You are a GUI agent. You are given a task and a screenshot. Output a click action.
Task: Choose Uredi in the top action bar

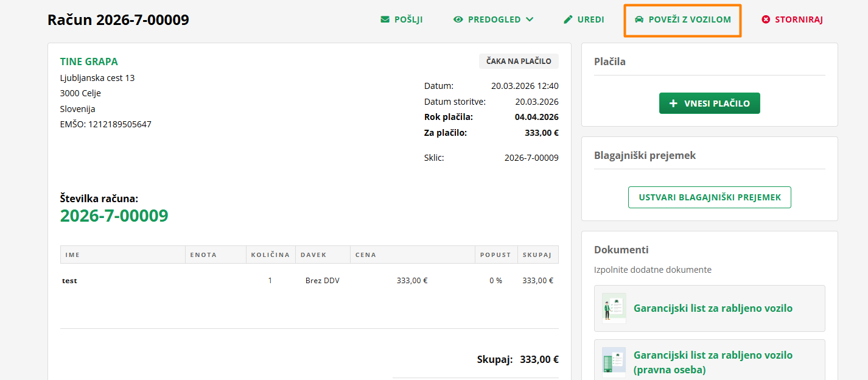click(590, 19)
